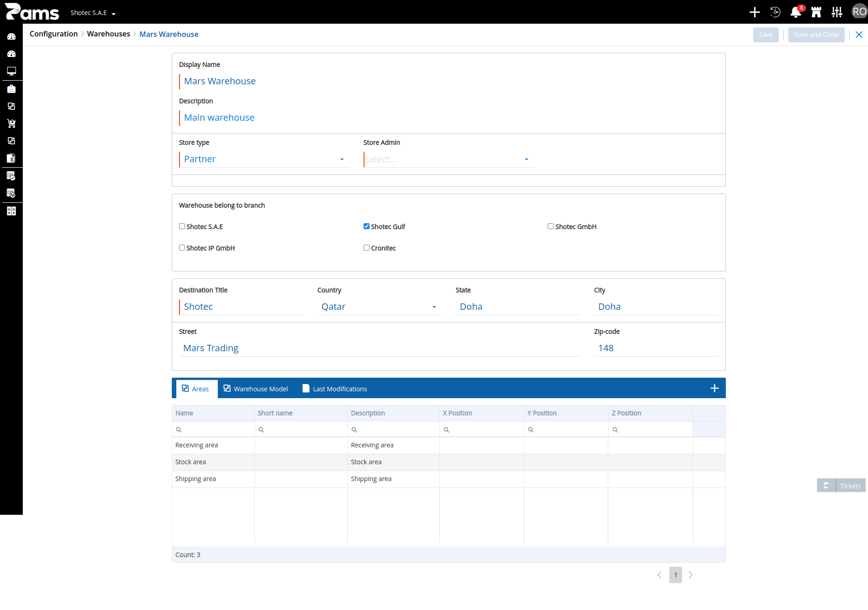Open the shopping cart sidebar icon
The height and width of the screenshot is (610, 868).
click(x=11, y=123)
